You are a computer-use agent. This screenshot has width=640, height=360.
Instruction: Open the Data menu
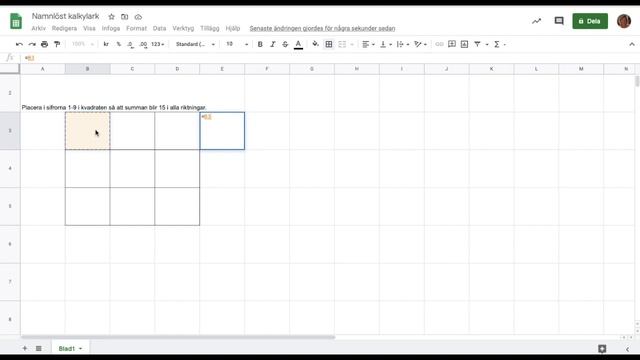159,28
